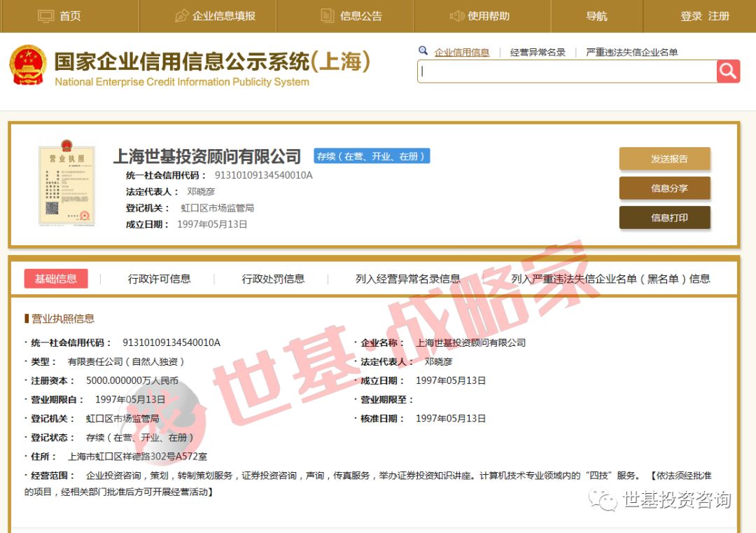Viewport: 756px width, 533px height.
Task: Open the business license thumbnail image
Action: (66, 183)
